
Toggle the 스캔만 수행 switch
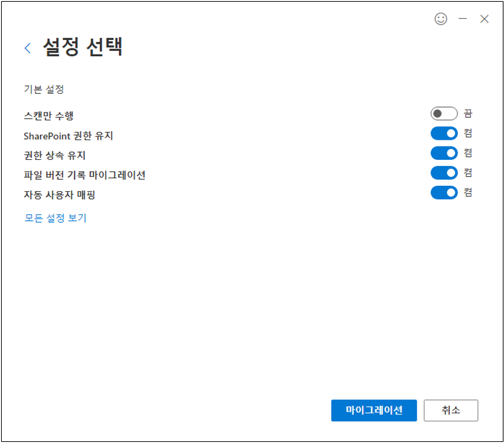coord(444,114)
